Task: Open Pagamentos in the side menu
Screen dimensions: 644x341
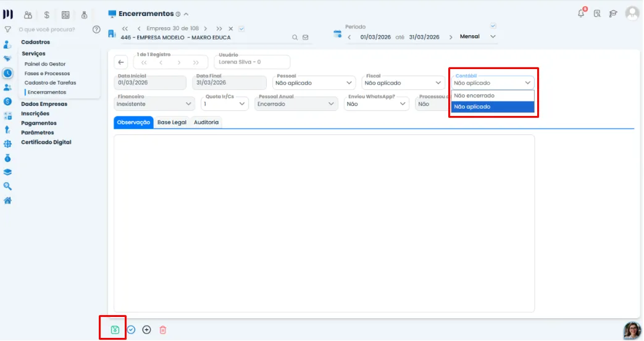Action: pos(39,123)
